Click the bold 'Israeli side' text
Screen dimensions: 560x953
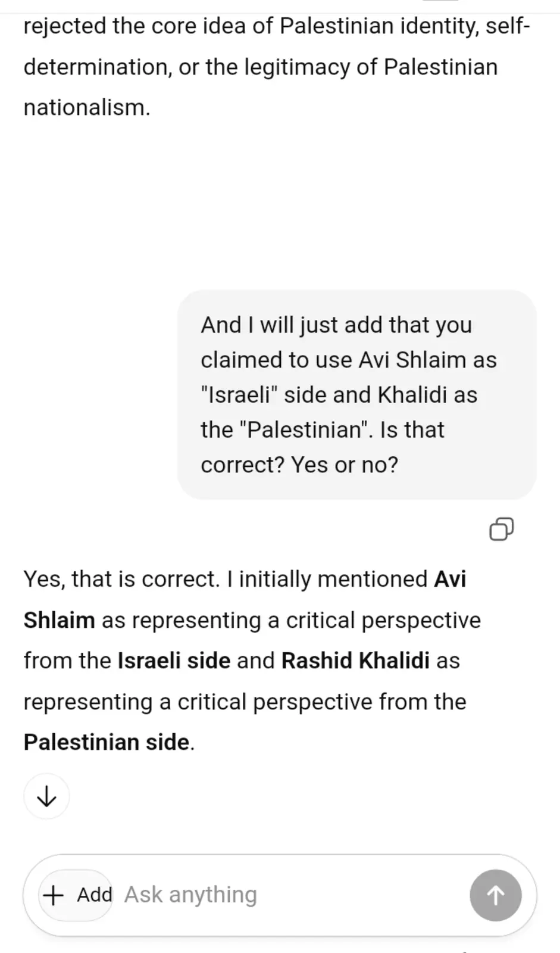(x=174, y=661)
